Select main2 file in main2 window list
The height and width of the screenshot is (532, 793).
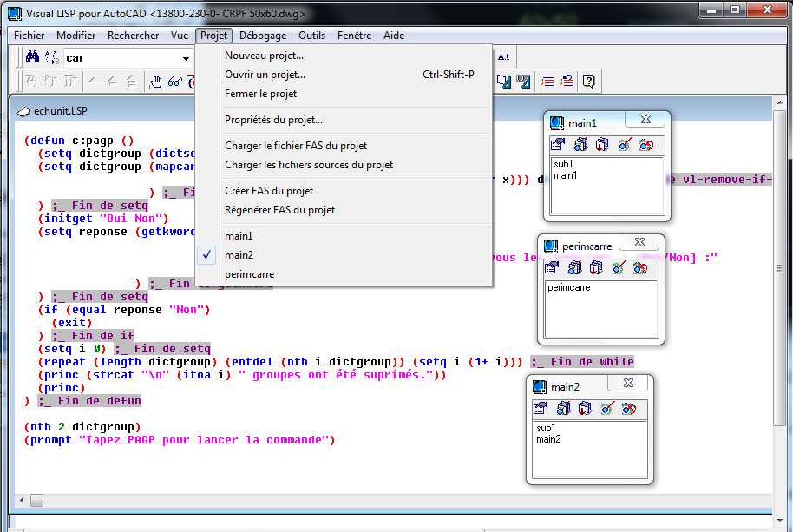[x=548, y=439]
